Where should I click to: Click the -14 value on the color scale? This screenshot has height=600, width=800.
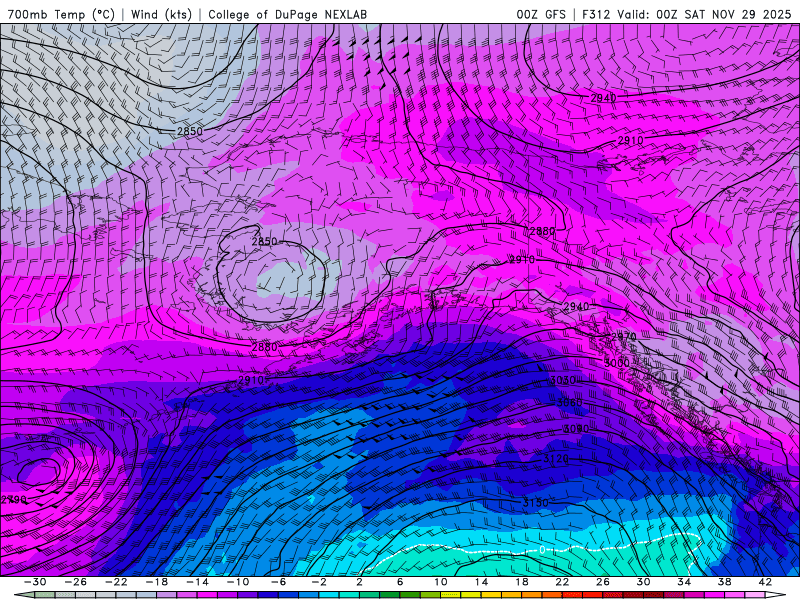point(197,582)
